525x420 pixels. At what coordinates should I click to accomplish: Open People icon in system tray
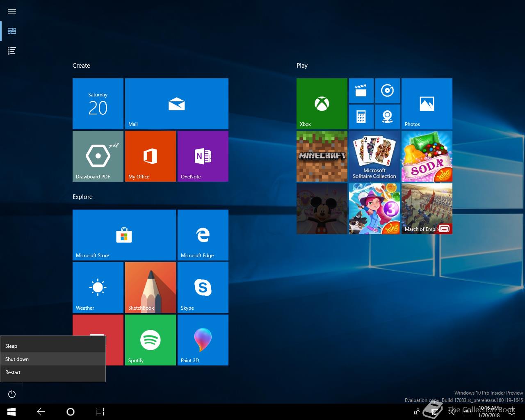(x=417, y=412)
